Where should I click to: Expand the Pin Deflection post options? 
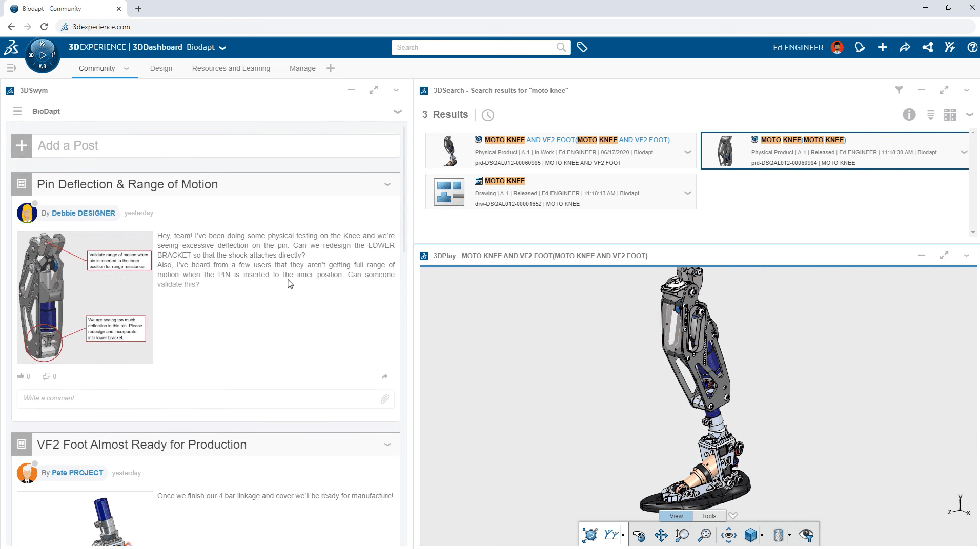pyautogui.click(x=387, y=184)
